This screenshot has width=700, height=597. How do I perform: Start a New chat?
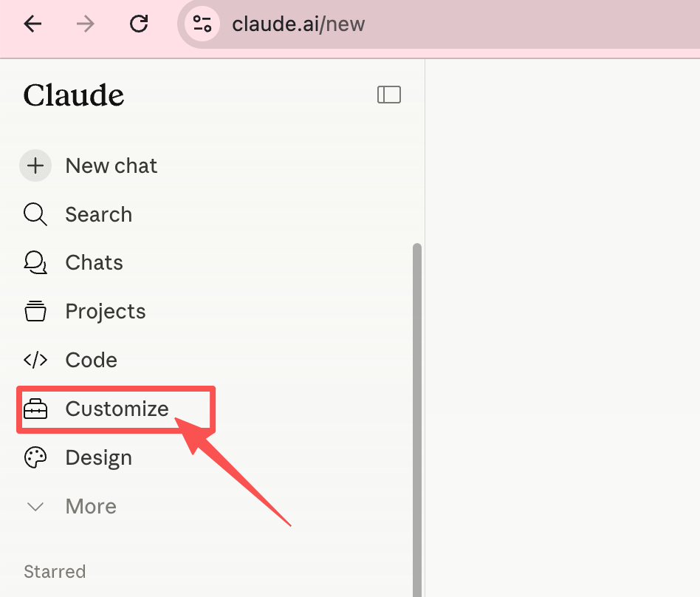pos(111,166)
